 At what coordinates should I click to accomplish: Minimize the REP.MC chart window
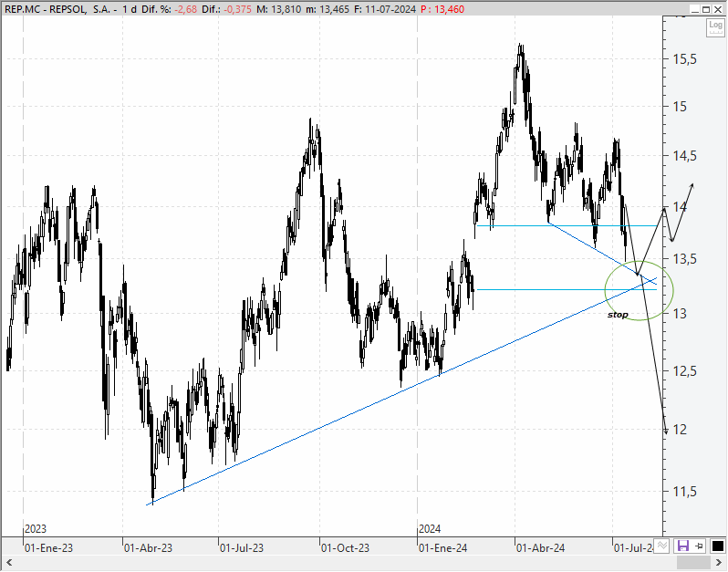(694, 9)
